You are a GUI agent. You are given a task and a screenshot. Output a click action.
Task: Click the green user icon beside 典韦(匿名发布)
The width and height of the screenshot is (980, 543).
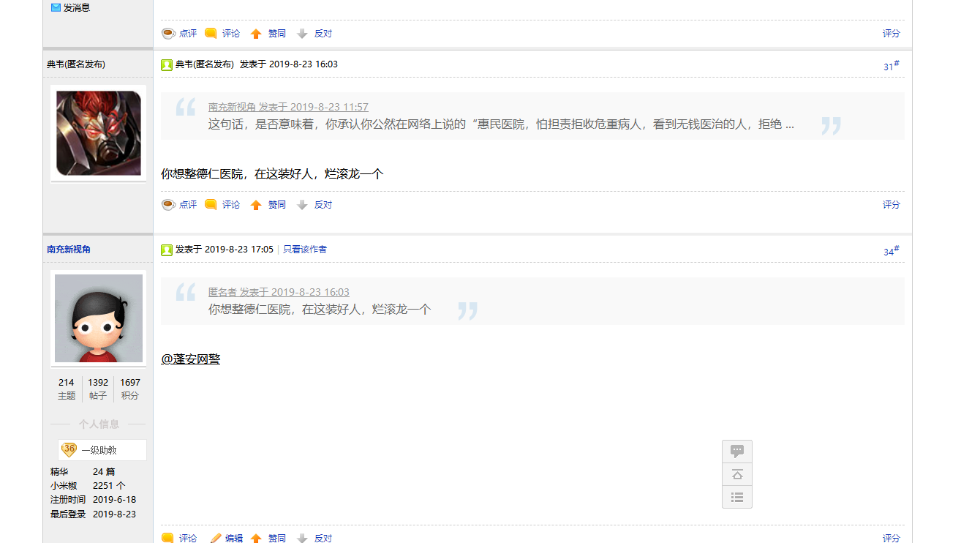(x=167, y=64)
